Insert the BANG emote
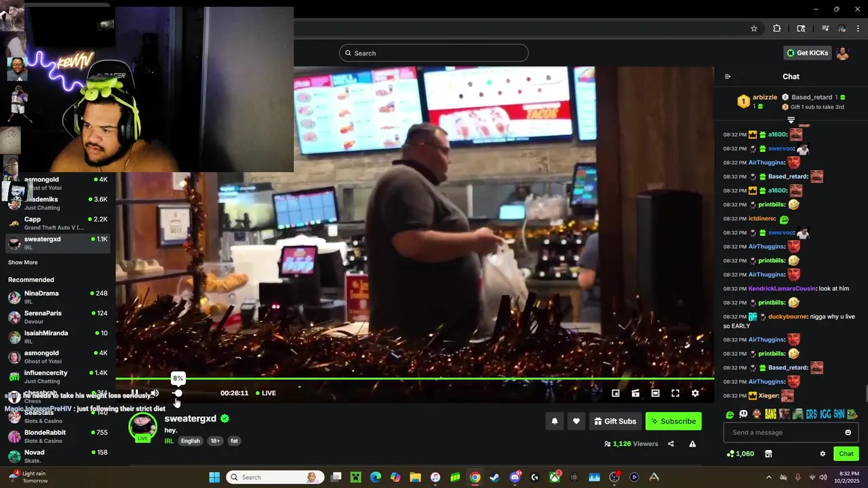The width and height of the screenshot is (868, 488). pyautogui.click(x=770, y=414)
